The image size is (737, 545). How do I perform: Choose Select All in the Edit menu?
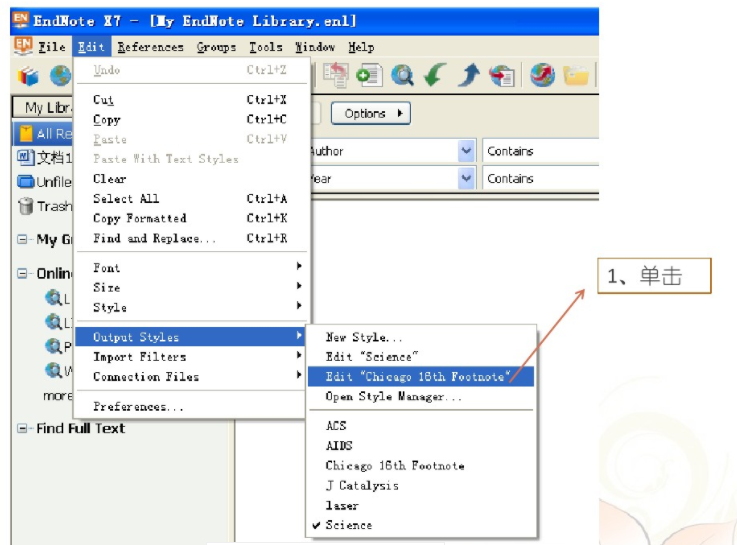[190, 199]
